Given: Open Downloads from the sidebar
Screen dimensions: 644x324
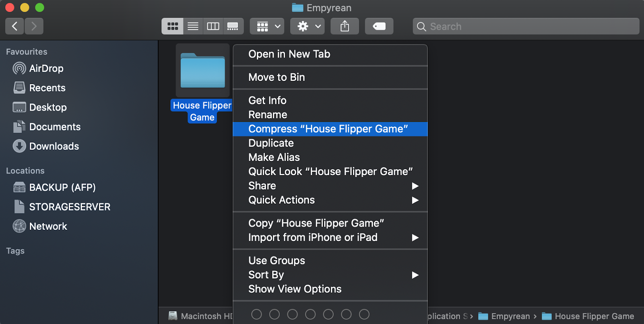Looking at the screenshot, I should click(x=54, y=146).
